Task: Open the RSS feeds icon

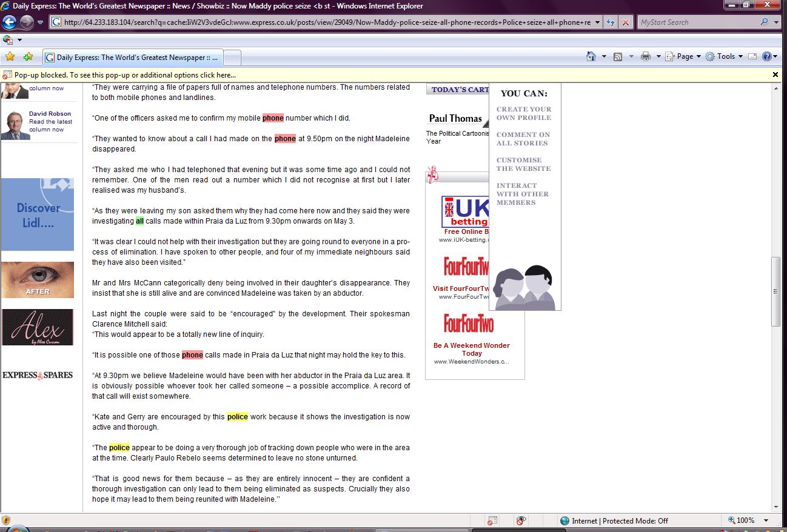Action: pyautogui.click(x=618, y=56)
